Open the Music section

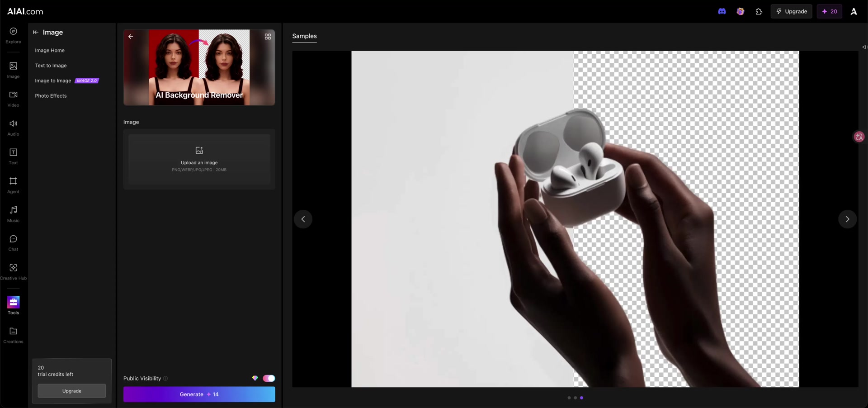[x=13, y=214]
